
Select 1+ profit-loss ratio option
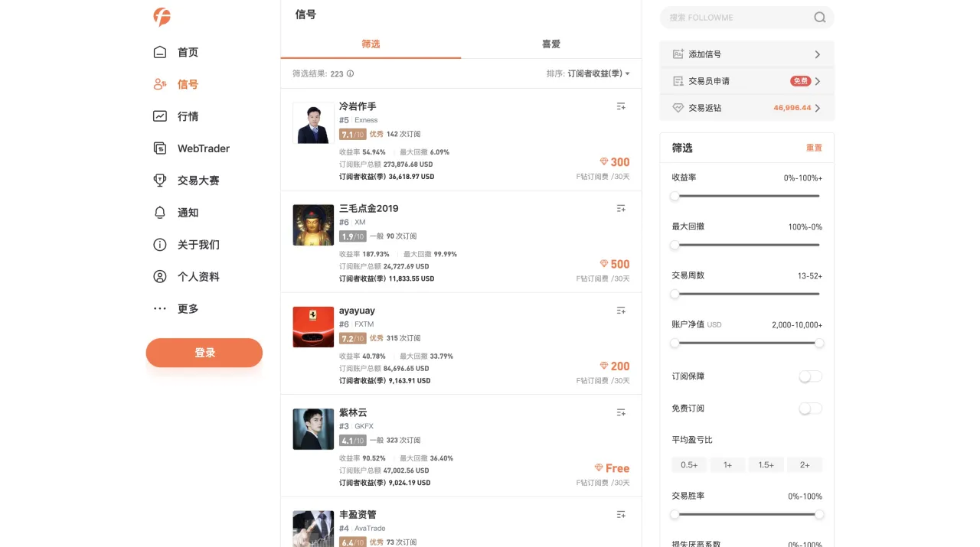tap(727, 464)
